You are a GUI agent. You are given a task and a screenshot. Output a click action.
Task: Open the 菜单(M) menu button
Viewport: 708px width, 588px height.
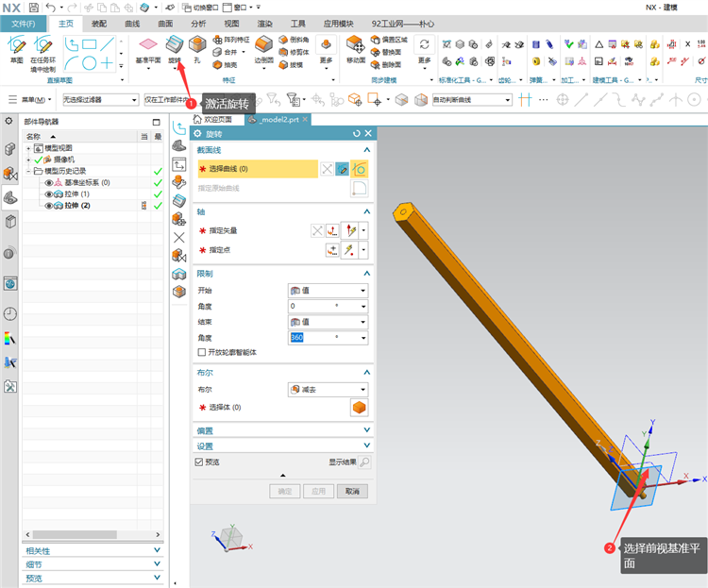pyautogui.click(x=30, y=100)
